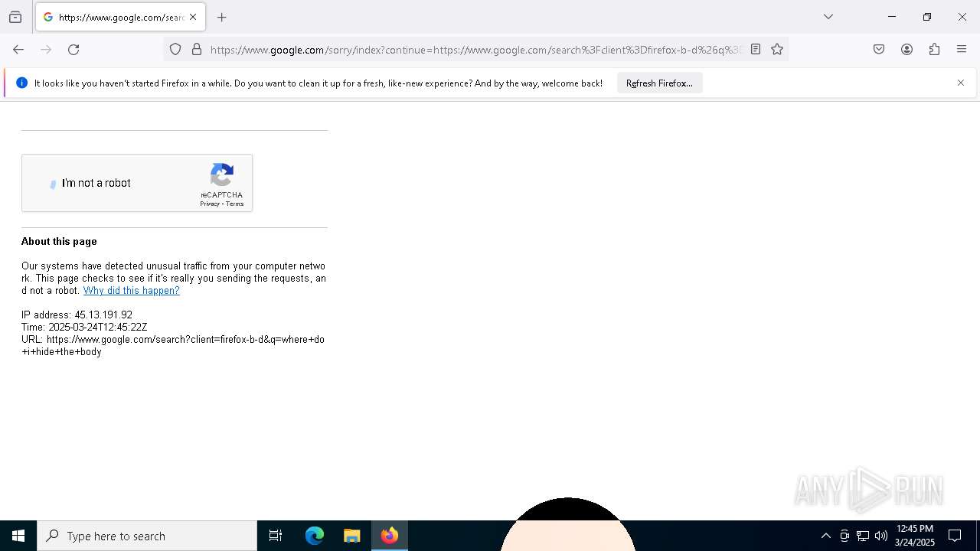Screen dimensions: 980x551
Task: Open tracking protection shield icon
Action: [x=175, y=50]
